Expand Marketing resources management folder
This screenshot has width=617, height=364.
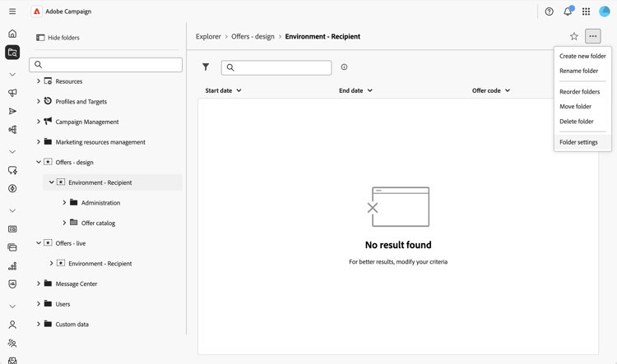(x=39, y=142)
